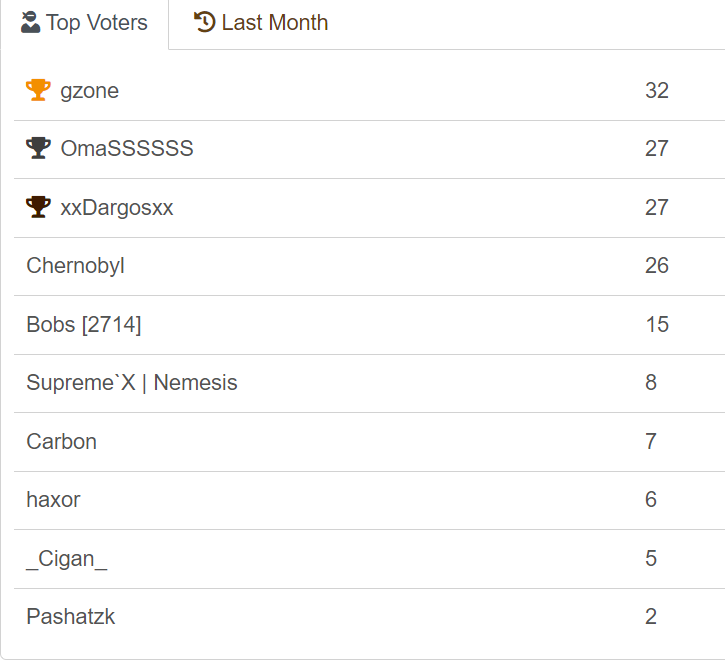Open the Chernobyl voter entry

(75, 266)
